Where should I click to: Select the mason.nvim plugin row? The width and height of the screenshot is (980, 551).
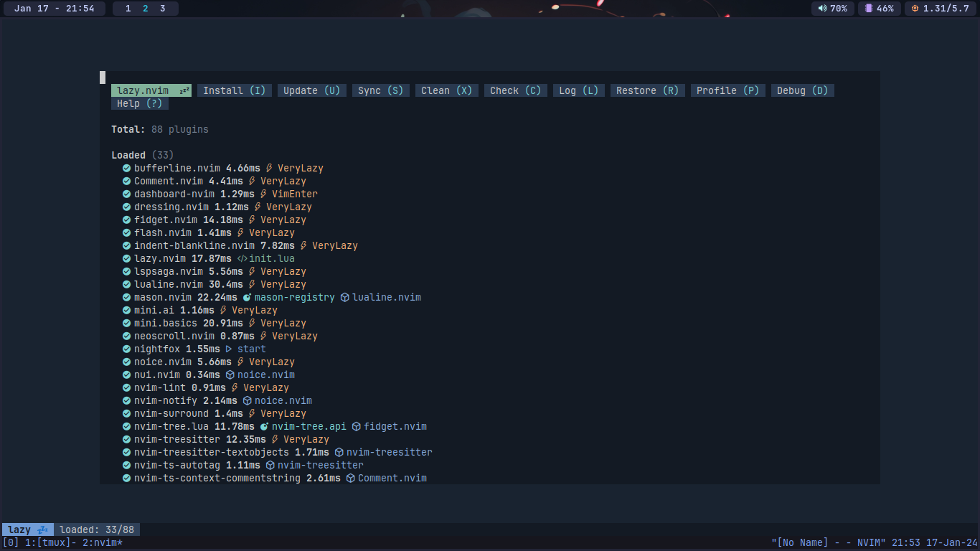[x=272, y=297]
